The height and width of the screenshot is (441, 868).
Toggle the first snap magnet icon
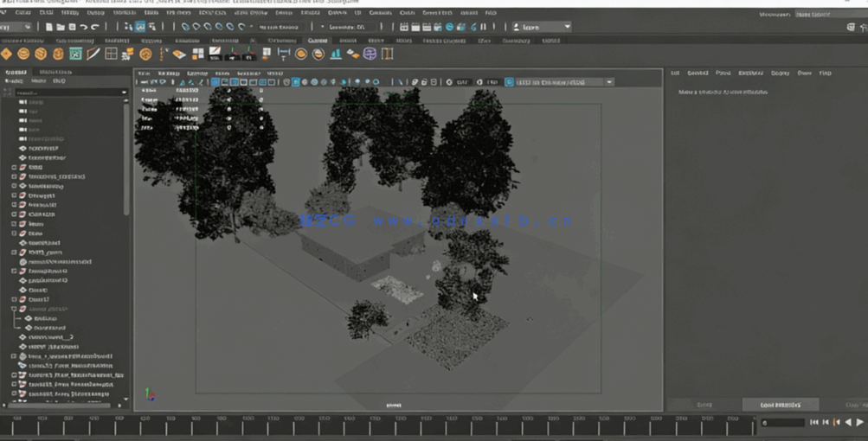point(185,27)
